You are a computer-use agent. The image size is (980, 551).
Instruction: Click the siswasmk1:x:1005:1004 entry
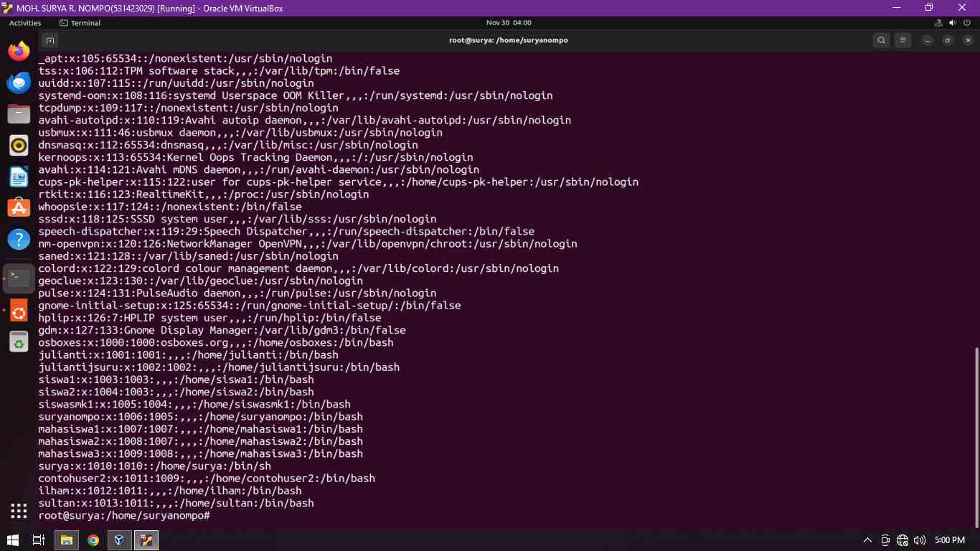coord(194,404)
